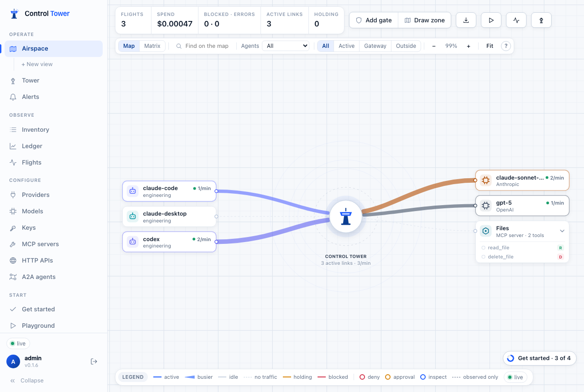Open the help question mark button
Image resolution: width=584 pixels, height=392 pixels.
pyautogui.click(x=506, y=46)
